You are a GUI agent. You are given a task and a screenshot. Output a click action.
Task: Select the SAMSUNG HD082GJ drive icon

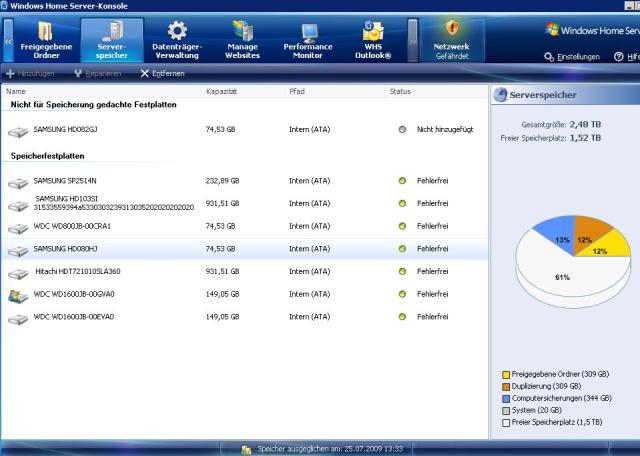coord(18,130)
